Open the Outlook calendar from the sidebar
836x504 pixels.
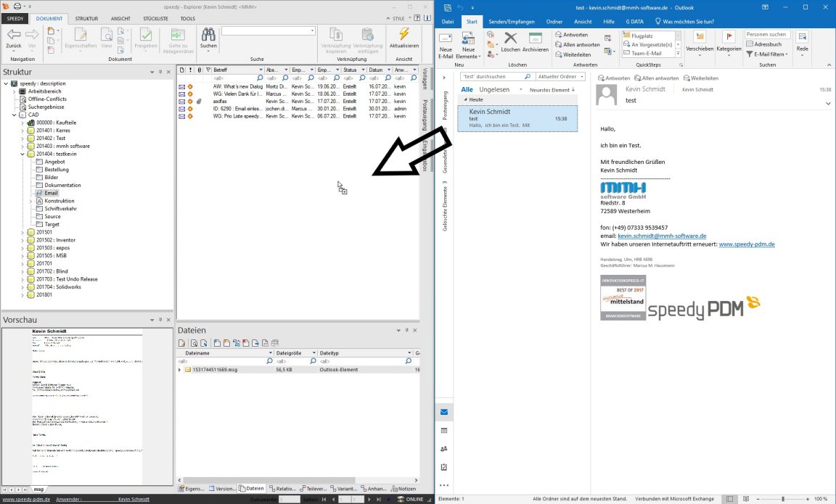444,431
